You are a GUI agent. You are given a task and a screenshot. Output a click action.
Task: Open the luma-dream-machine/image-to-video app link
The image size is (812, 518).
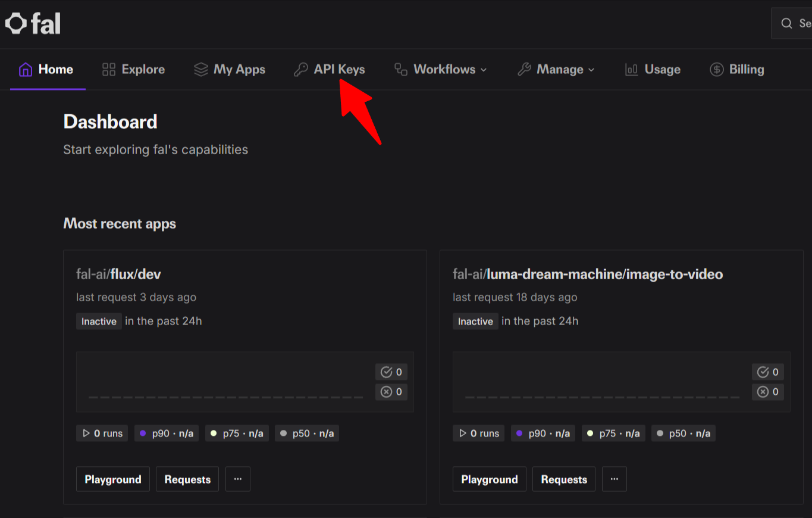coord(588,274)
